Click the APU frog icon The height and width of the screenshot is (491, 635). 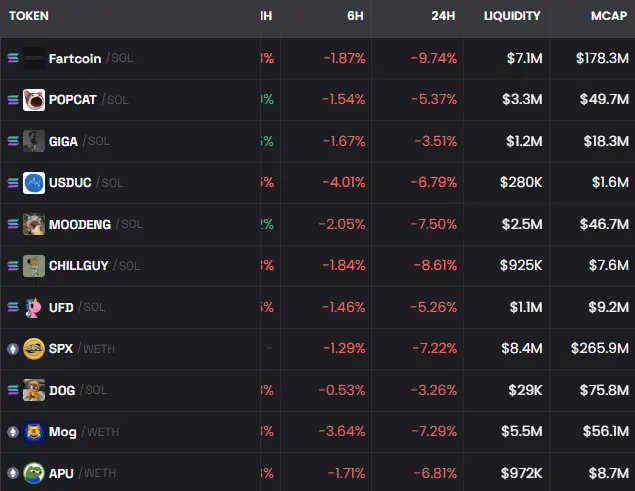pos(34,473)
